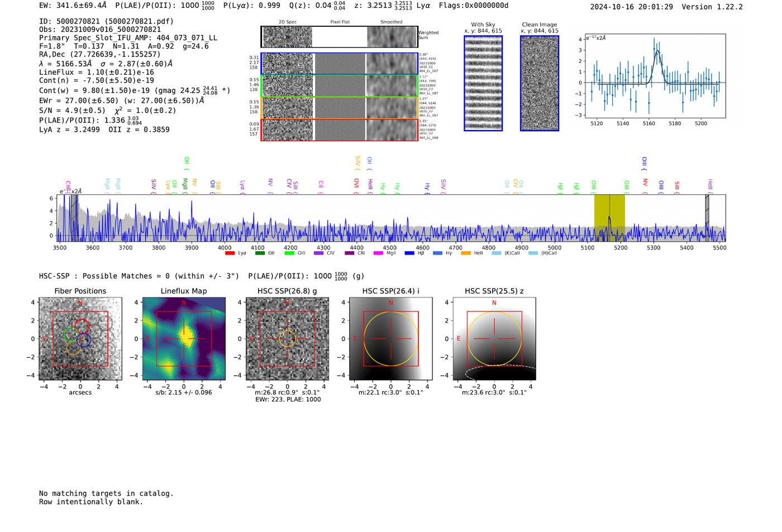Open the Fiber Positions image
Viewport: 782px width, 532px height.
point(80,339)
